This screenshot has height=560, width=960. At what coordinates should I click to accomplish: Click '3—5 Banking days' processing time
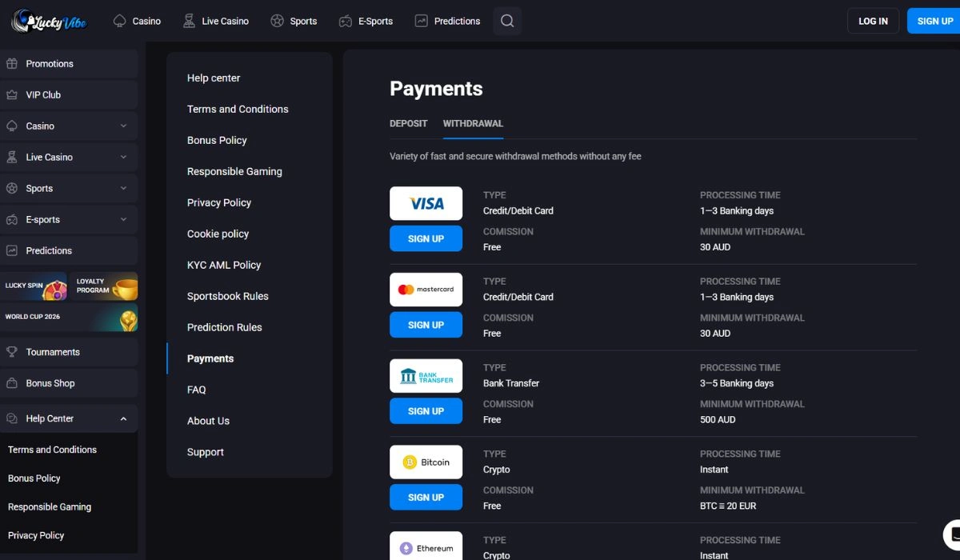coord(737,383)
